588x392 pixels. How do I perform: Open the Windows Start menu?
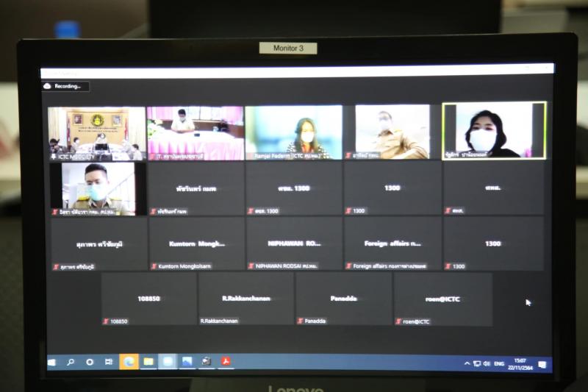tap(52, 363)
